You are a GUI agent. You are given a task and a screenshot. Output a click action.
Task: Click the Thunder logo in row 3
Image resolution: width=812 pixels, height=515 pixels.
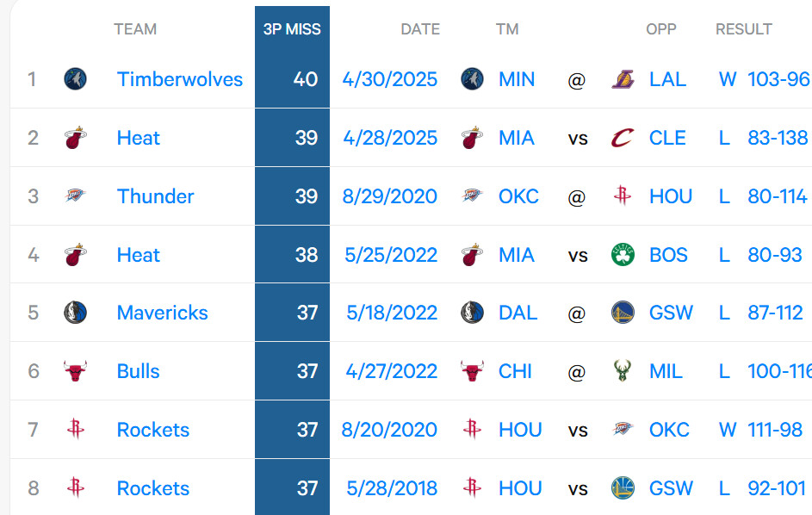[76, 196]
